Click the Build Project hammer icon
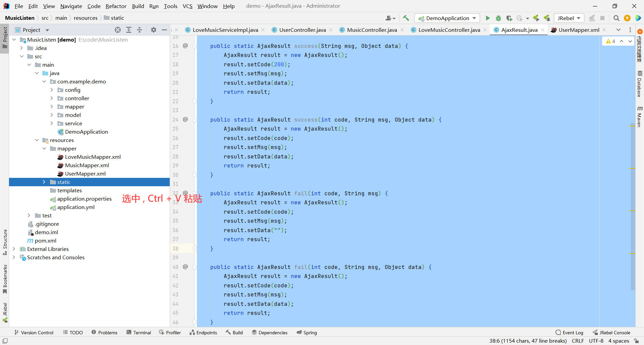The image size is (644, 345). 406,18
